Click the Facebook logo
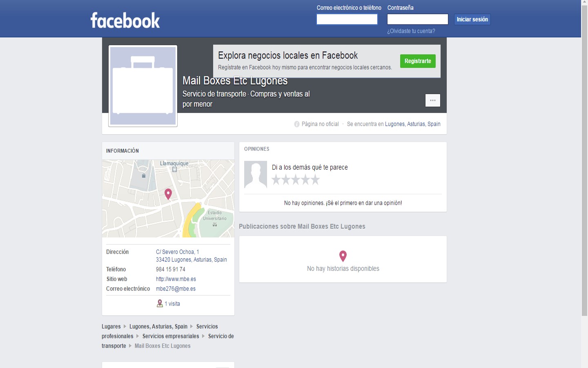The width and height of the screenshot is (588, 368). pos(125,20)
